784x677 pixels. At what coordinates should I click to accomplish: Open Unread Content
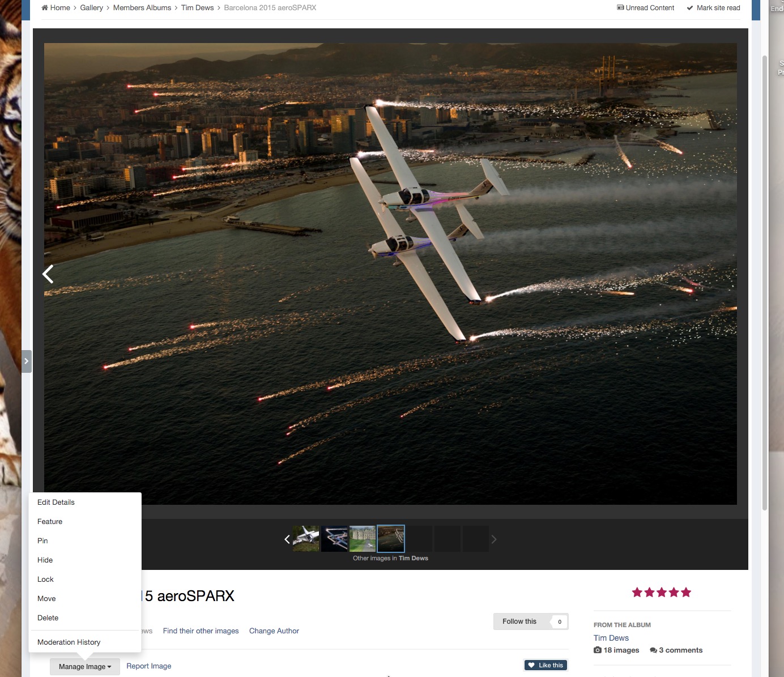(645, 8)
